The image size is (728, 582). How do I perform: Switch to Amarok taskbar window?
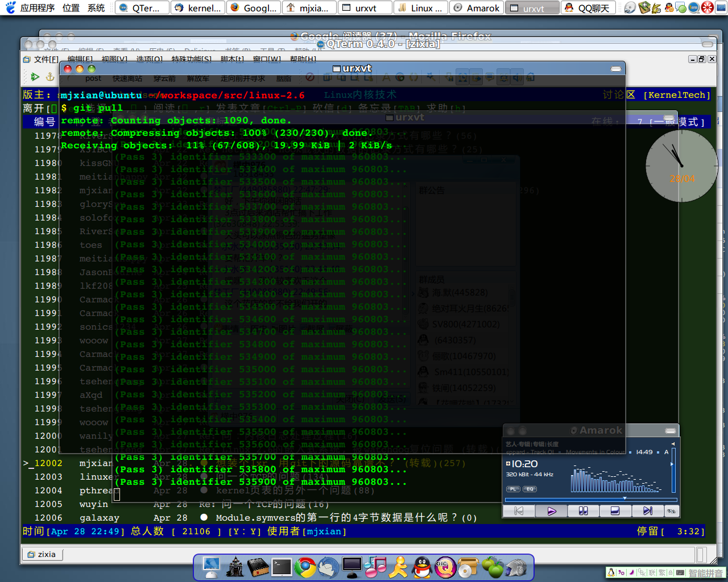click(x=477, y=8)
